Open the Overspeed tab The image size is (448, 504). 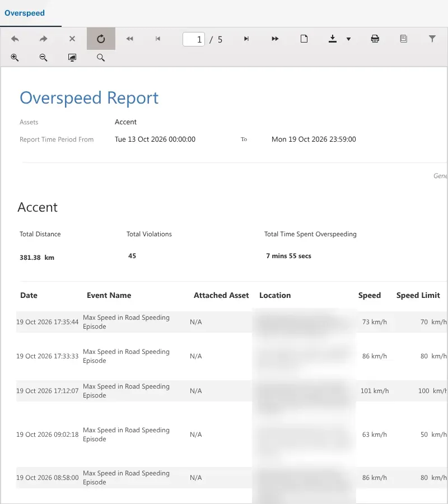[25, 13]
